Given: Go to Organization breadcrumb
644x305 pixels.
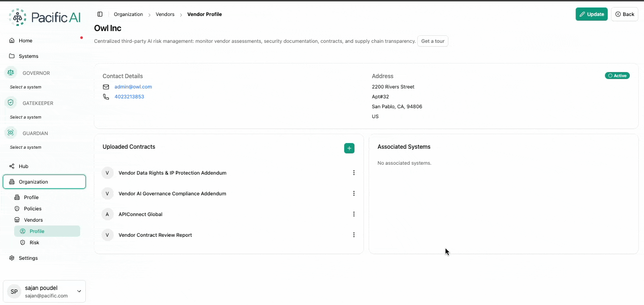Looking at the screenshot, I should click(x=128, y=14).
